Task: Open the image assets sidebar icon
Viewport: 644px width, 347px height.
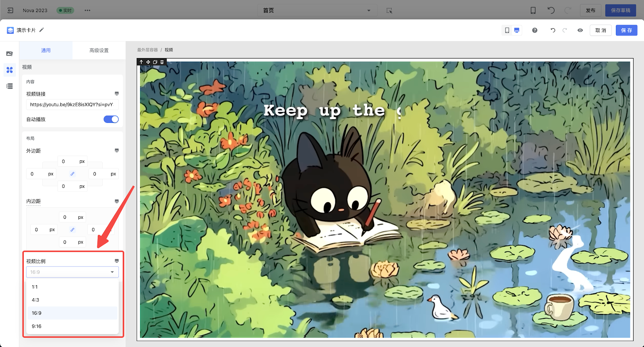Action: 10,54
